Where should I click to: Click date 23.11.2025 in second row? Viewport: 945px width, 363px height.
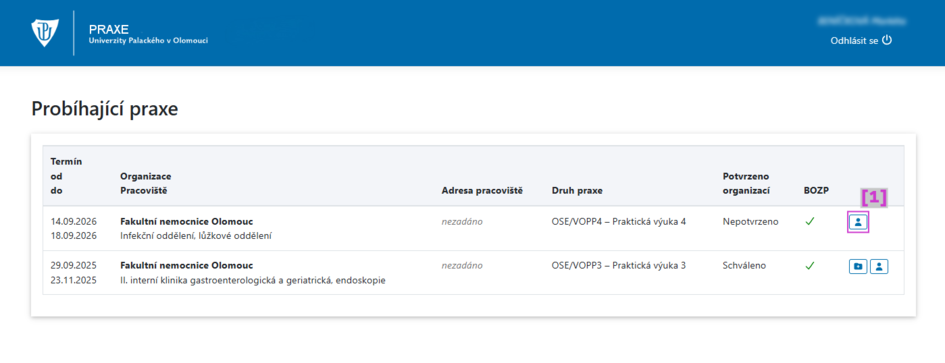(74, 280)
